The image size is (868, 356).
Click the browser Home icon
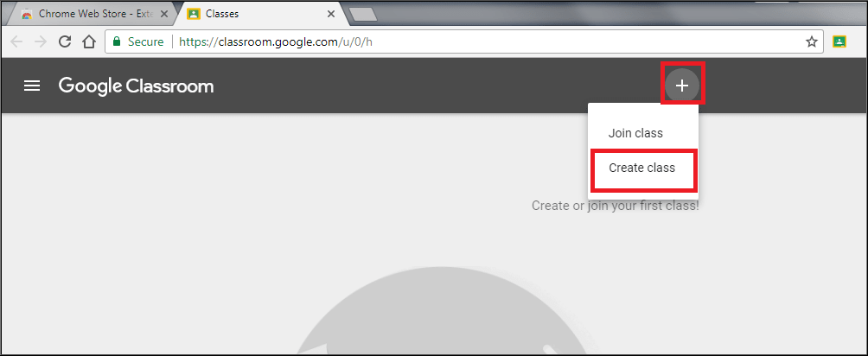click(88, 42)
